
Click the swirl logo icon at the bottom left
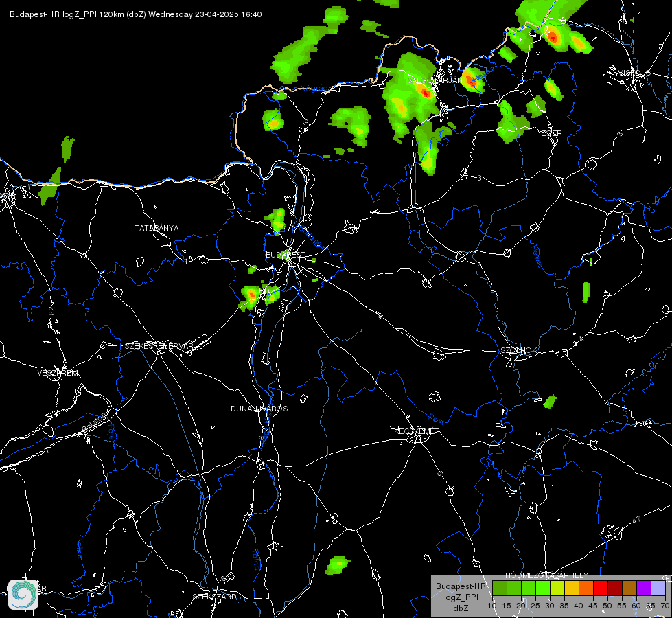pos(23,595)
